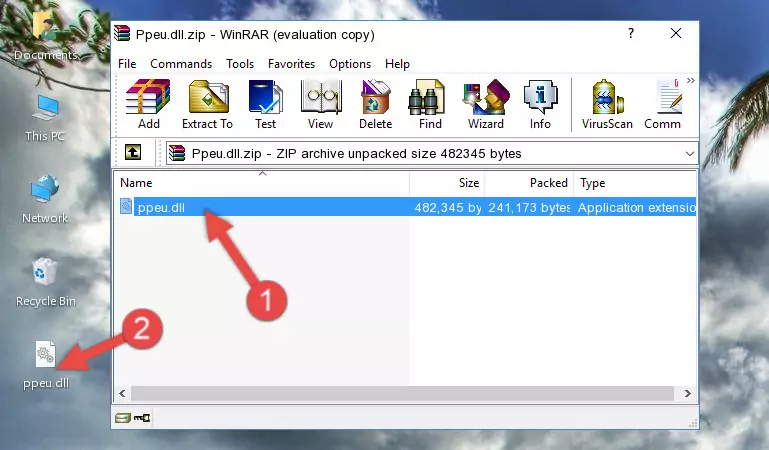Image resolution: width=769 pixels, height=450 pixels.
Task: Click the key password icon in status bar
Action: (x=142, y=418)
